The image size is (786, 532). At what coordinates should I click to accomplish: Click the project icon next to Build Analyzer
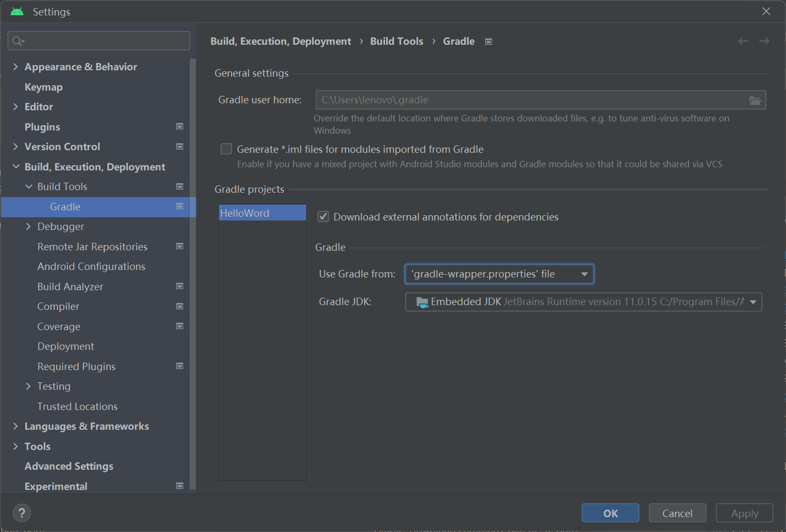pyautogui.click(x=180, y=286)
